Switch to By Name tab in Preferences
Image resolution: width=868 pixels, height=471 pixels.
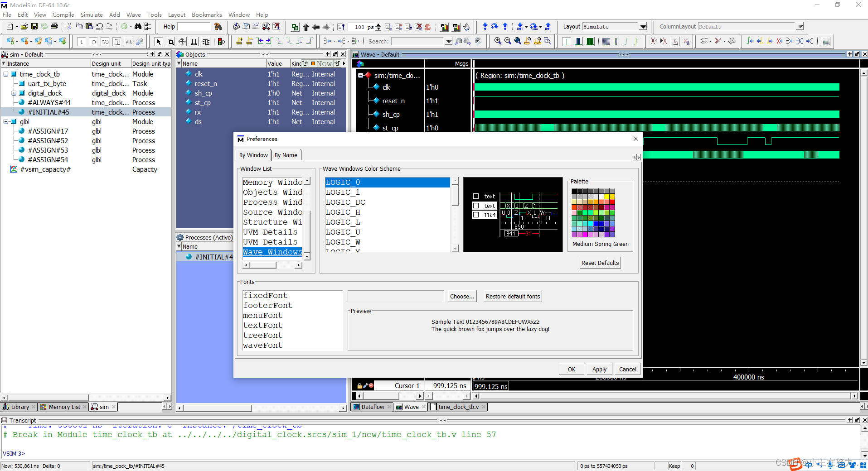(x=286, y=155)
